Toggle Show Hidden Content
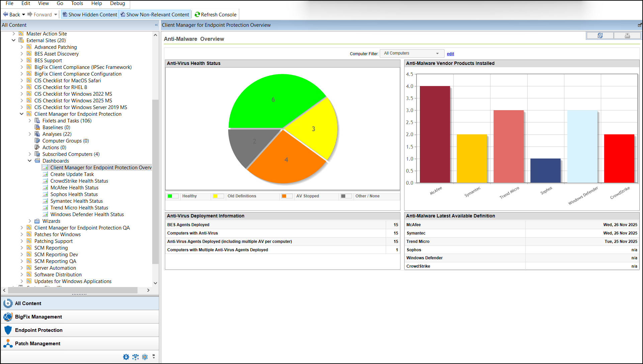The width and height of the screenshot is (643, 364). (89, 14)
